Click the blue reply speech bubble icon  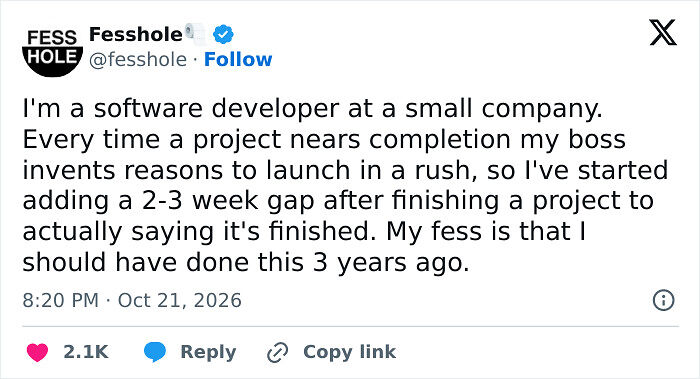154,352
